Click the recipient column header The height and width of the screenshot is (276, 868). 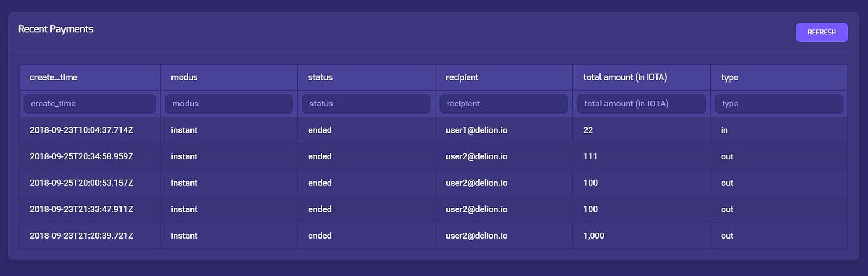[x=462, y=77]
